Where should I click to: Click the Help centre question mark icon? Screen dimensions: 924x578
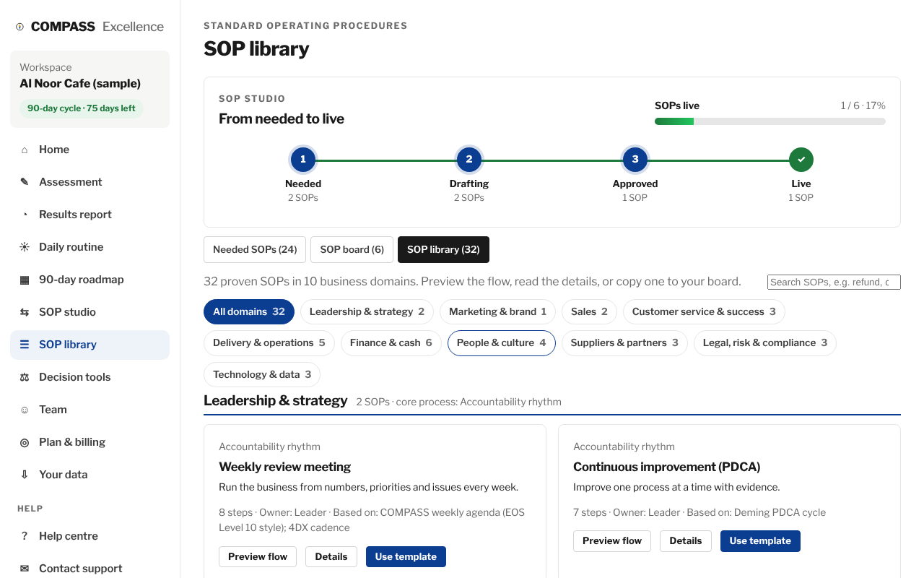click(25, 536)
